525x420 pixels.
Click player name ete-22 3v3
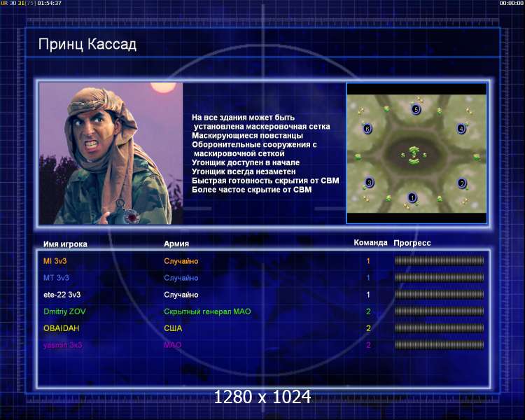coord(62,295)
